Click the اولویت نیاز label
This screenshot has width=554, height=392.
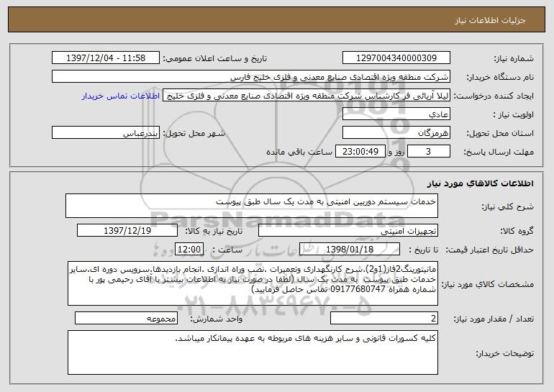click(x=514, y=114)
